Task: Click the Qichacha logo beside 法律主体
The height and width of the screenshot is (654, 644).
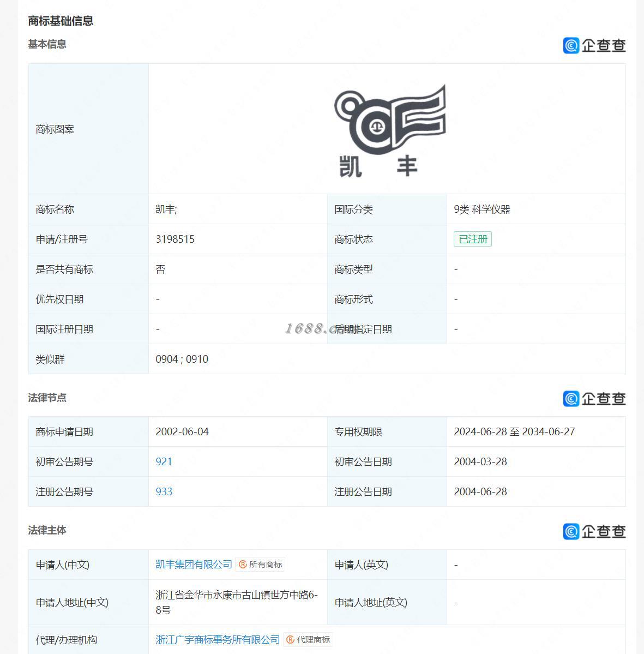Action: click(594, 531)
